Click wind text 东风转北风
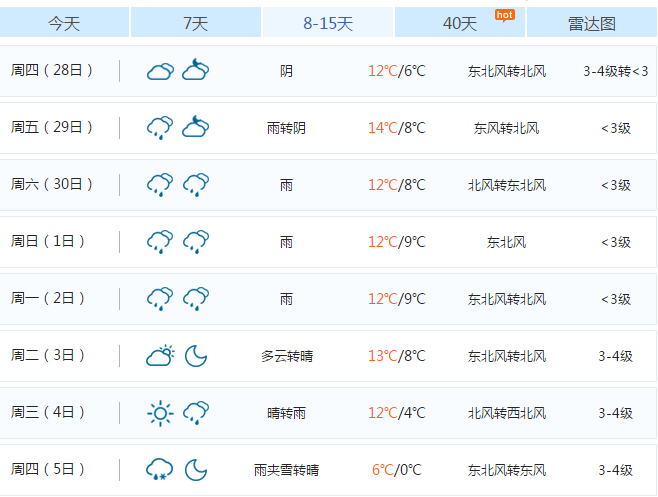 [507, 128]
